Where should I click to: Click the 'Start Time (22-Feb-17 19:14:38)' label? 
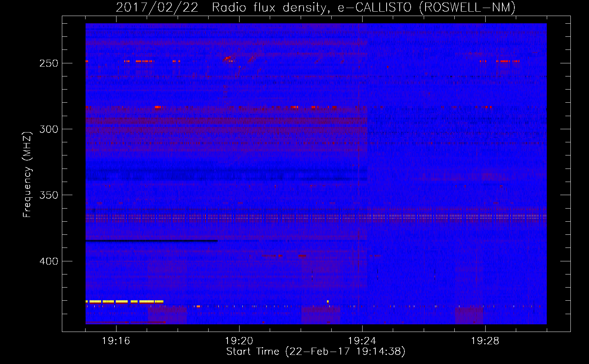pyautogui.click(x=316, y=352)
